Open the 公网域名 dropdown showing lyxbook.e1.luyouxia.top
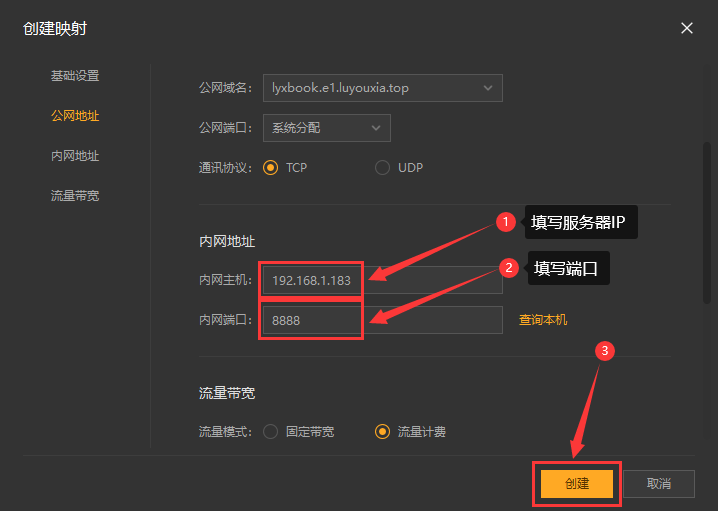This screenshot has height=511, width=718. (x=383, y=88)
